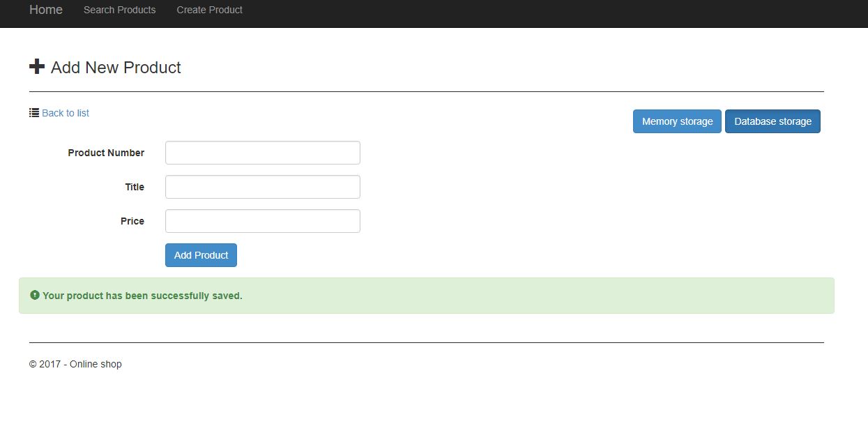Click the list icon next to Back to list

(32, 112)
